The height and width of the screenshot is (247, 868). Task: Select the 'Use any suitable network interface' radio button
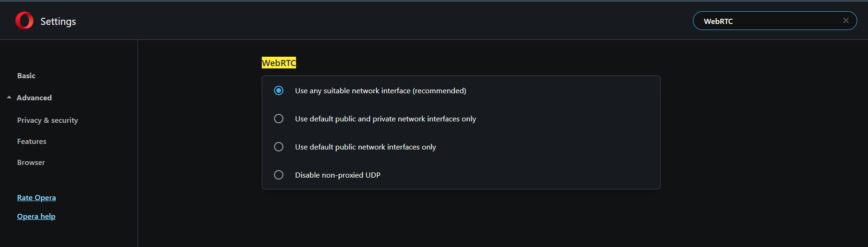point(279,90)
